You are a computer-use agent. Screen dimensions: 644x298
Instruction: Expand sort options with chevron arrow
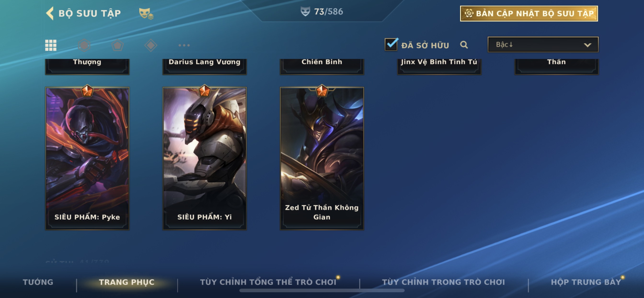tap(587, 45)
